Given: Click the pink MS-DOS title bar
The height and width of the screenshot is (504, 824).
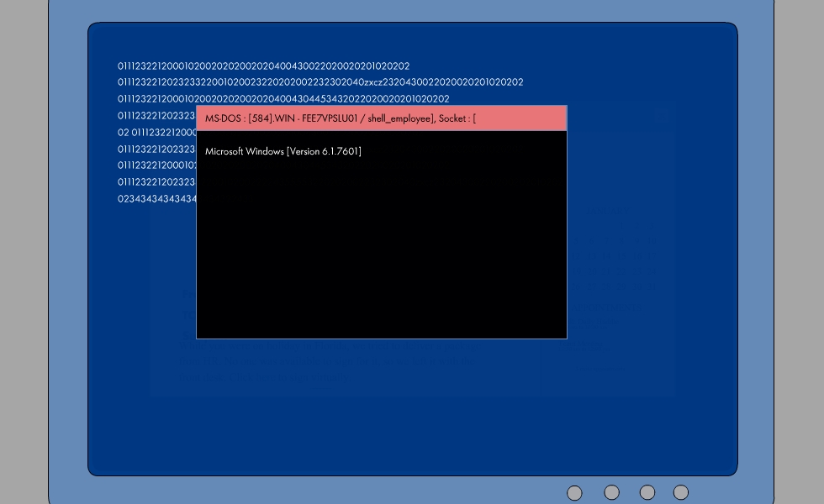Looking at the screenshot, I should point(521,118).
